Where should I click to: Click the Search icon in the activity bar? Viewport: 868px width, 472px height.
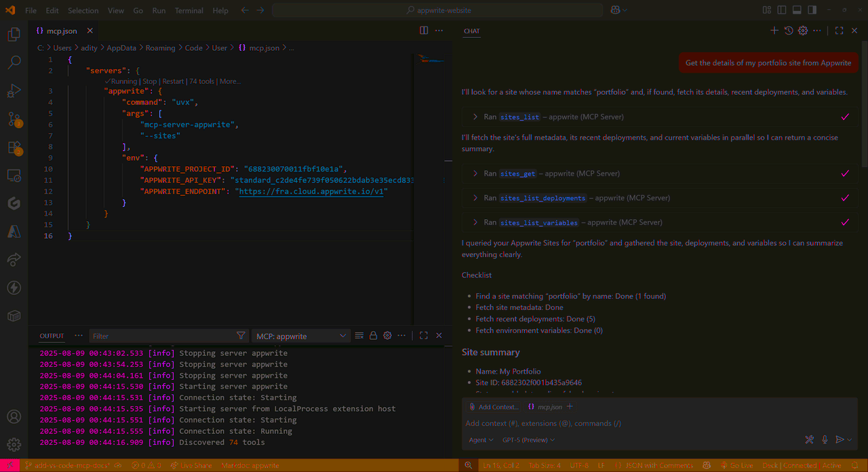click(14, 62)
